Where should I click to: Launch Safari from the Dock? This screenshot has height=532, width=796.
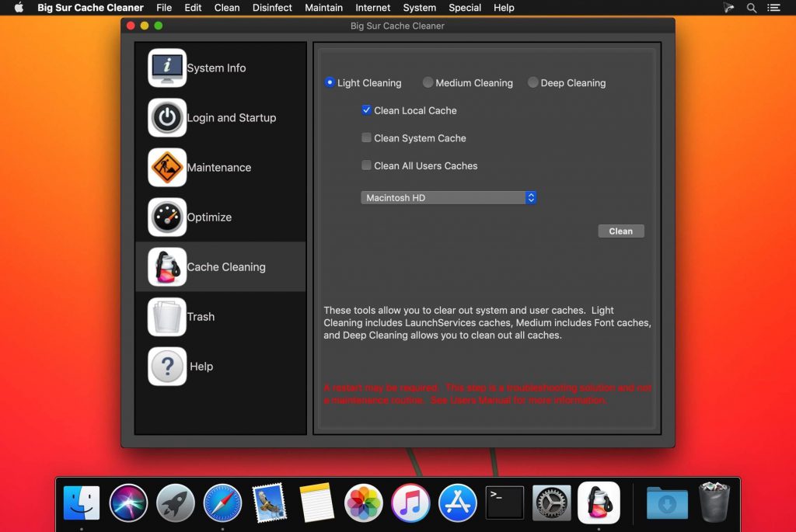(222, 503)
